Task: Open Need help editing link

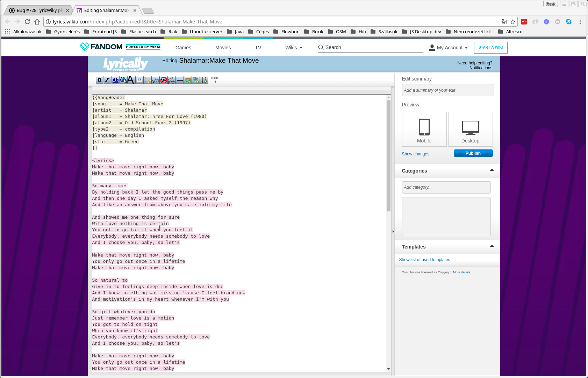Action: click(x=474, y=63)
